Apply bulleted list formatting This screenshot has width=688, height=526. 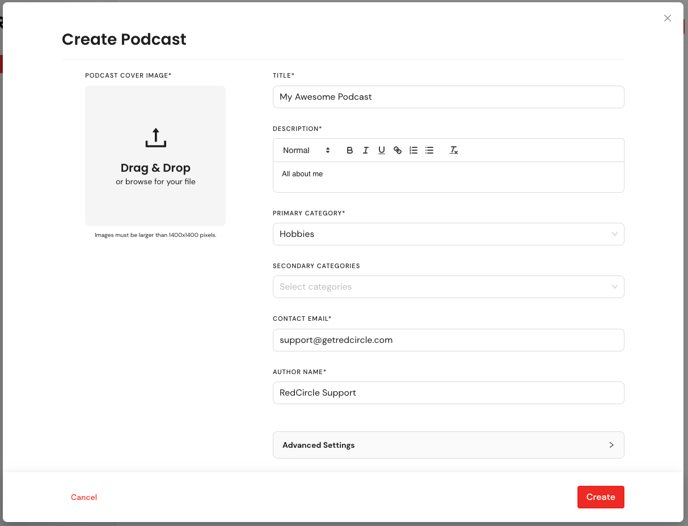tap(429, 150)
